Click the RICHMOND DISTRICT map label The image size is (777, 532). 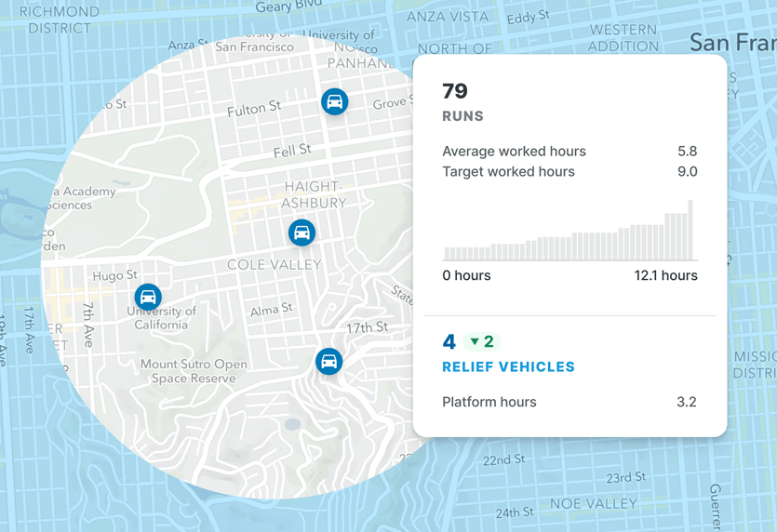(x=59, y=20)
